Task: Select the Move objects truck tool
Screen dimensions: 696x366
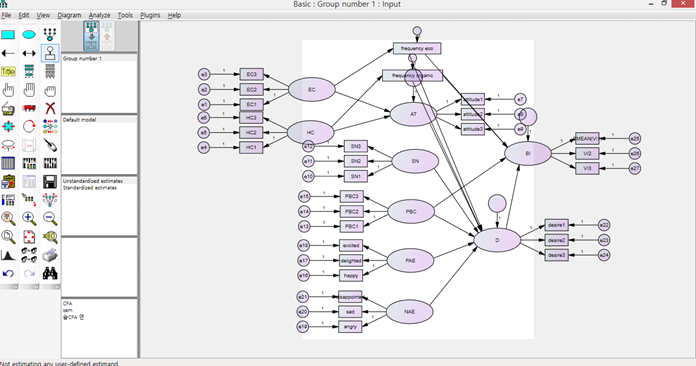Action: [x=29, y=108]
